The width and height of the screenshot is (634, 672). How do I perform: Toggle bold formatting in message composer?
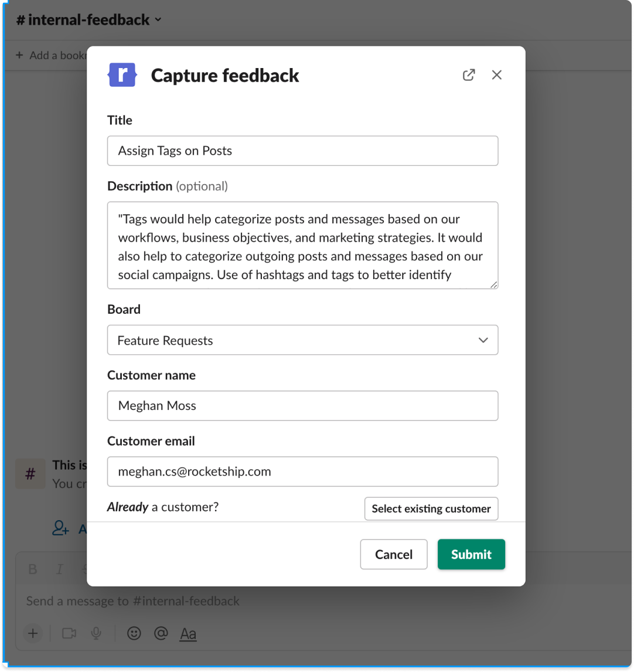point(33,569)
